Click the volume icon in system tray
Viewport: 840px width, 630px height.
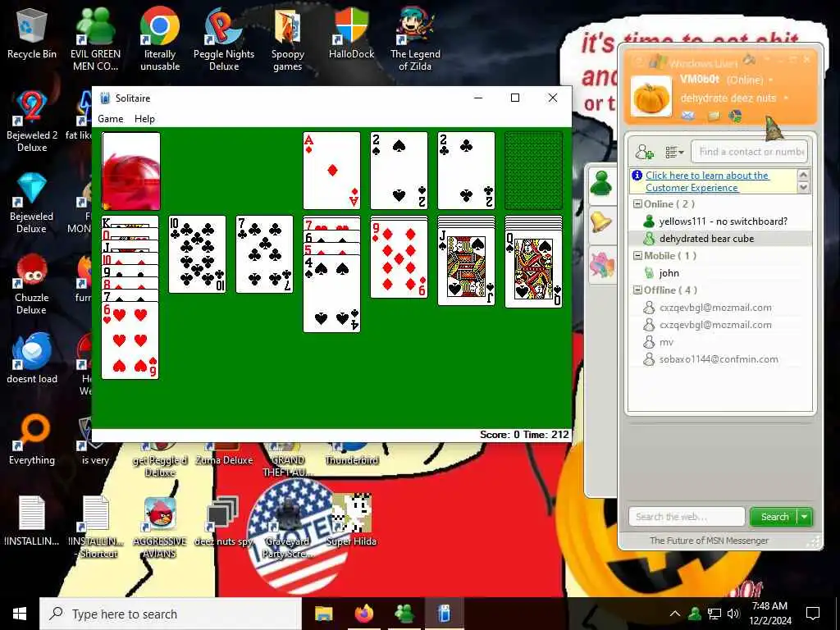733,614
